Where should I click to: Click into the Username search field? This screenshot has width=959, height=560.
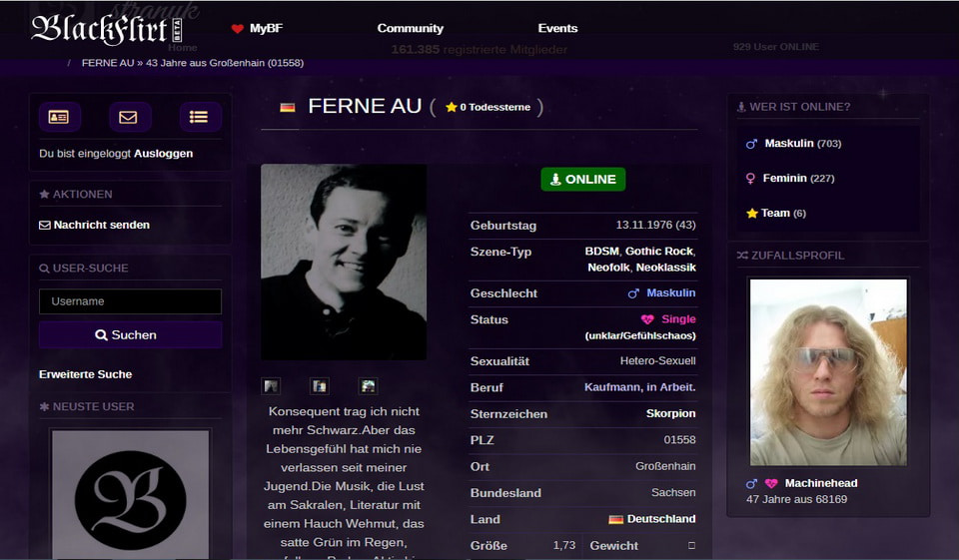click(x=130, y=301)
